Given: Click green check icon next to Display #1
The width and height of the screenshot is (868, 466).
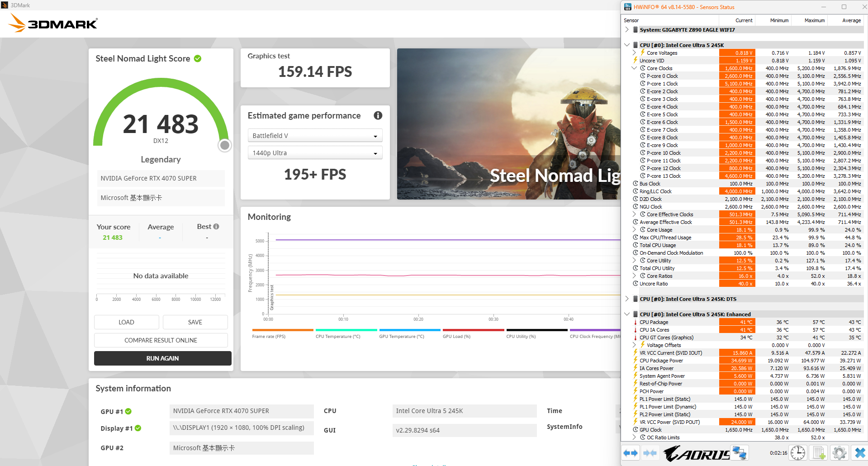Looking at the screenshot, I should 138,428.
